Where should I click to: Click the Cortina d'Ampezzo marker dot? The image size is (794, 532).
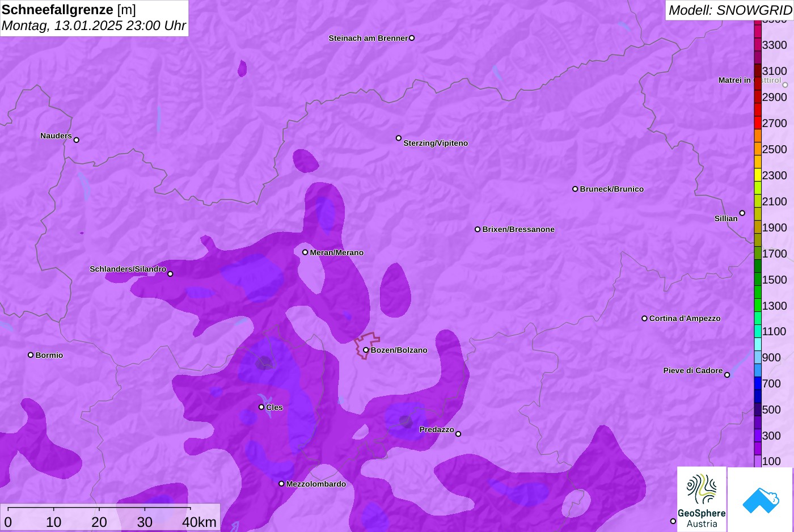[644, 318]
